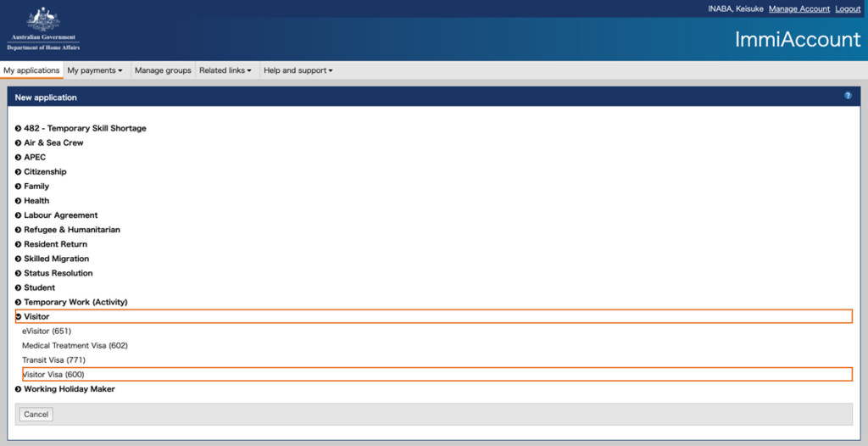Viewport: 868px width, 446px height.
Task: Open the My payments dropdown menu
Action: click(95, 70)
